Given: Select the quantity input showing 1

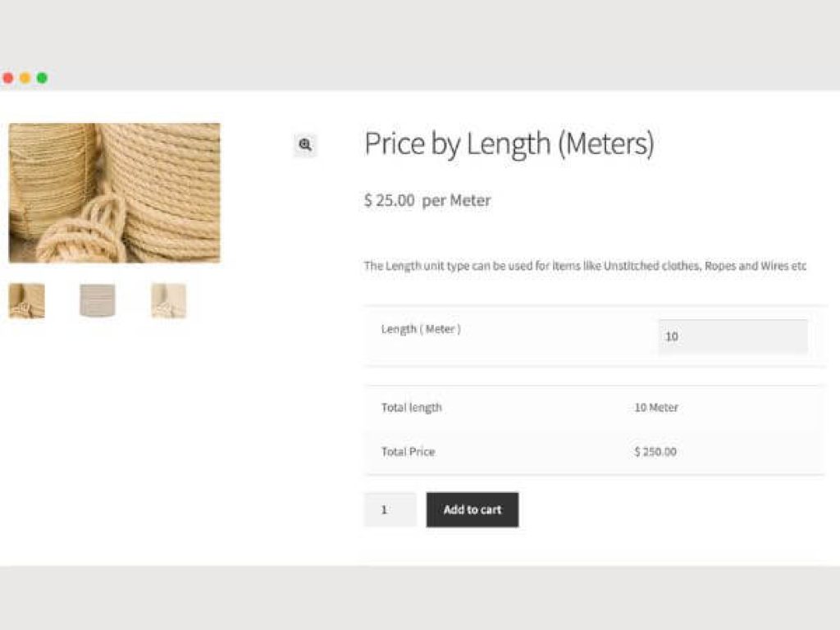Looking at the screenshot, I should (389, 509).
